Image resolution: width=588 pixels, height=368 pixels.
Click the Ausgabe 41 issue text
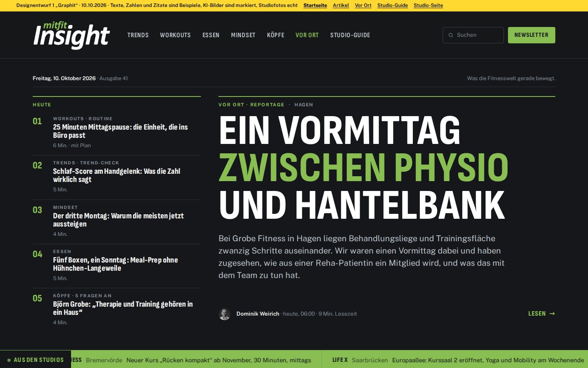(114, 79)
